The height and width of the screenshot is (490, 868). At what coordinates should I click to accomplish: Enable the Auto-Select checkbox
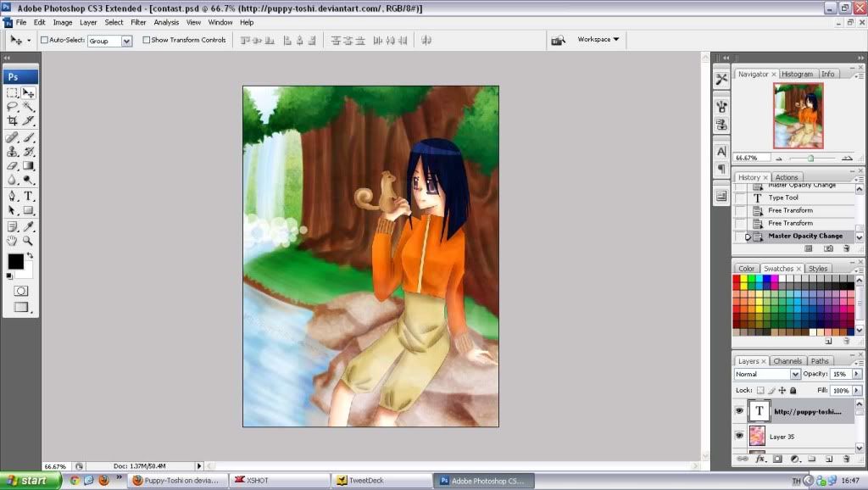click(x=44, y=40)
